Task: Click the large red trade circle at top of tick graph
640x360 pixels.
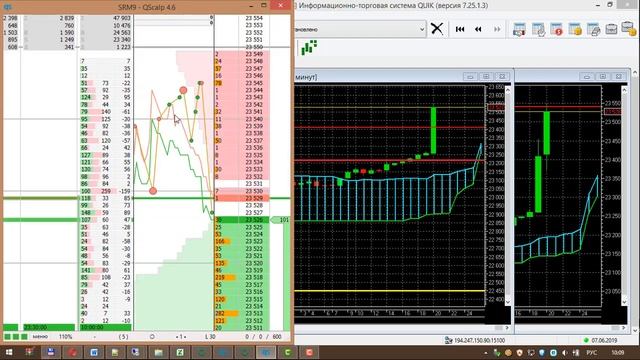Action: tap(183, 90)
